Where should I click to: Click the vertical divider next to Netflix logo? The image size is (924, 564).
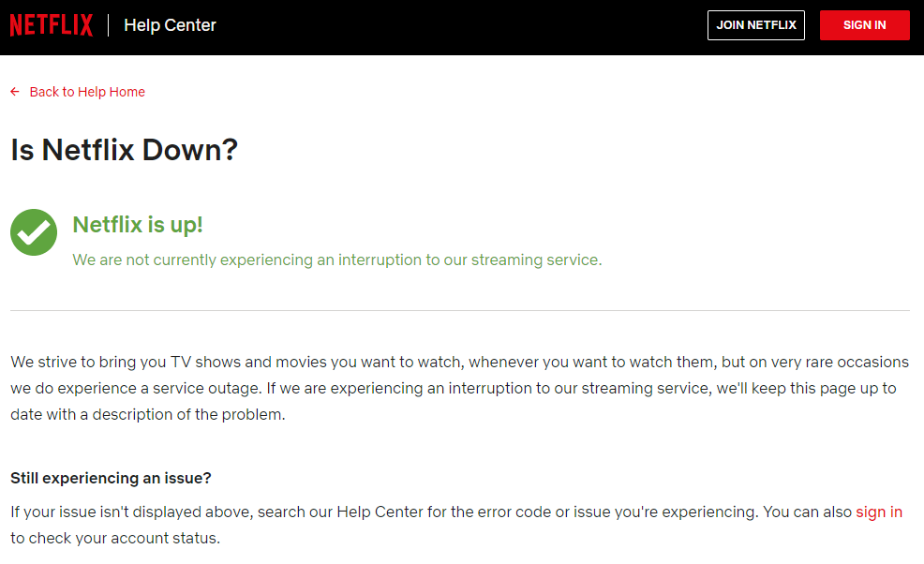coord(109,25)
